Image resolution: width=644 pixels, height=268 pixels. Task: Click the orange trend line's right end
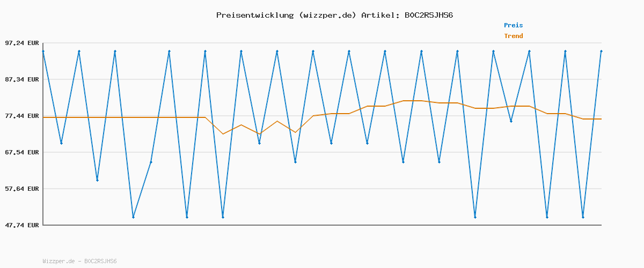601,119
